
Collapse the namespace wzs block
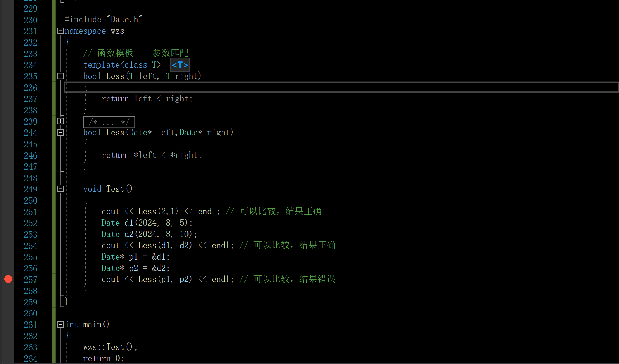pyautogui.click(x=60, y=31)
